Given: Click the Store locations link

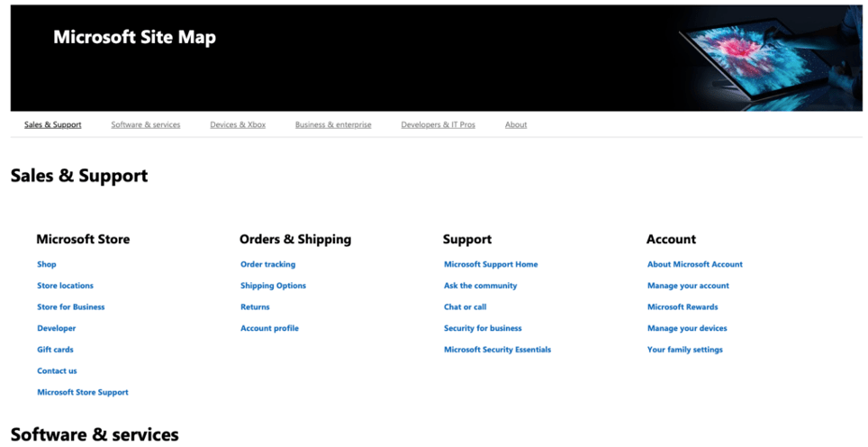Looking at the screenshot, I should click(66, 286).
